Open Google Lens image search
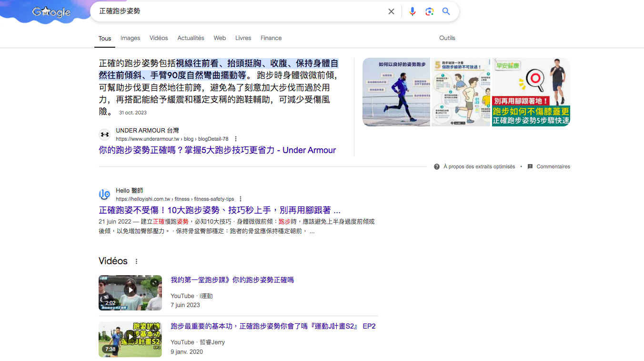The image size is (644, 361). 429,11
